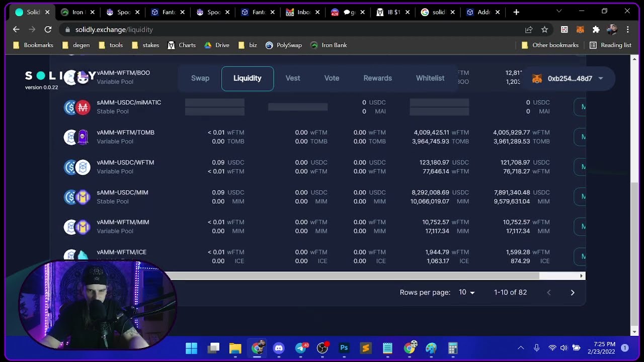This screenshot has height=362, width=644.
Task: Open Sublime Text from the taskbar
Action: (x=366, y=348)
